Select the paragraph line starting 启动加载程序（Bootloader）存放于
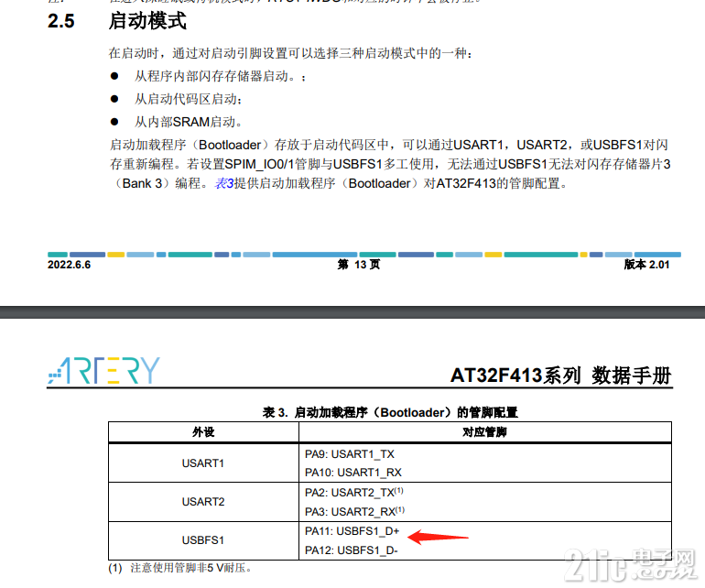Viewport: 705px width, 588px height. [x=389, y=145]
